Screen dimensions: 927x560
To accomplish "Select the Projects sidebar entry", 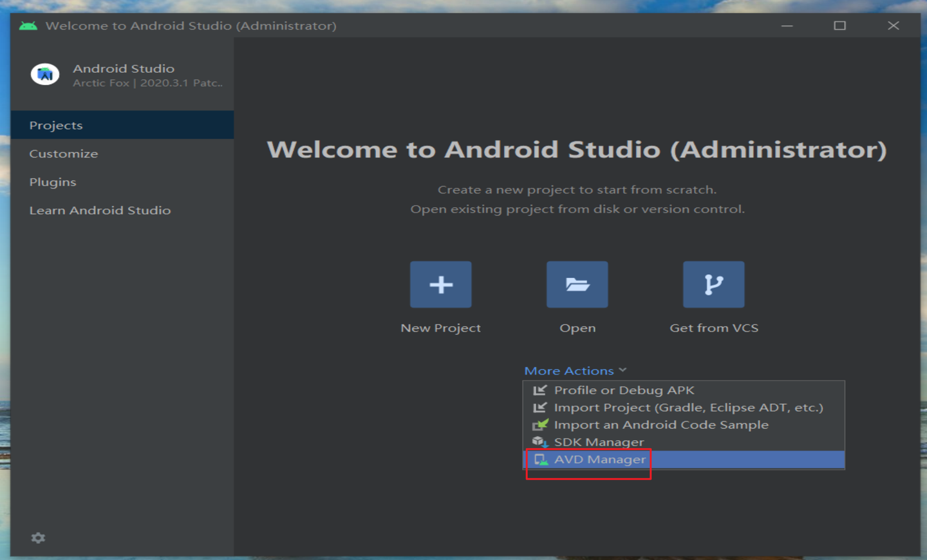I will pyautogui.click(x=56, y=125).
